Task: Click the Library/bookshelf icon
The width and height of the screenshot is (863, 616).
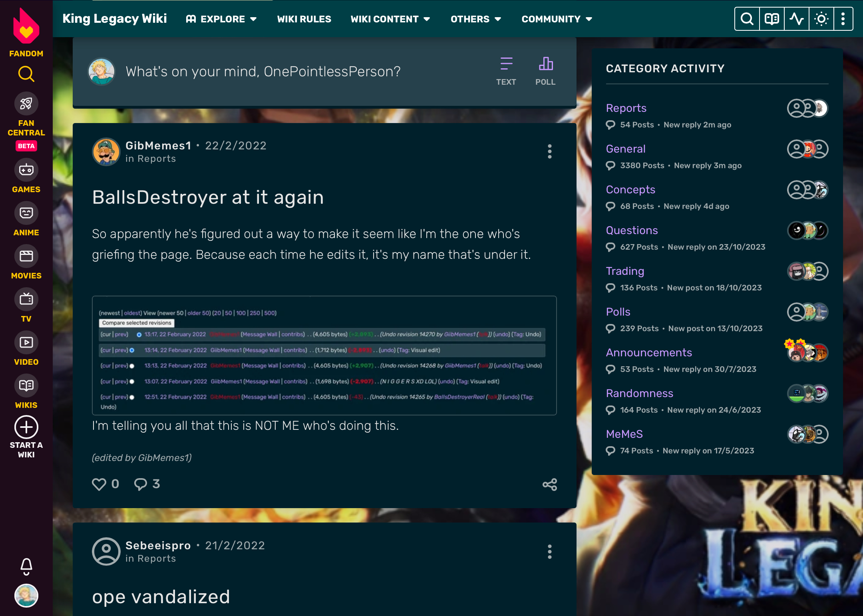Action: [771, 19]
